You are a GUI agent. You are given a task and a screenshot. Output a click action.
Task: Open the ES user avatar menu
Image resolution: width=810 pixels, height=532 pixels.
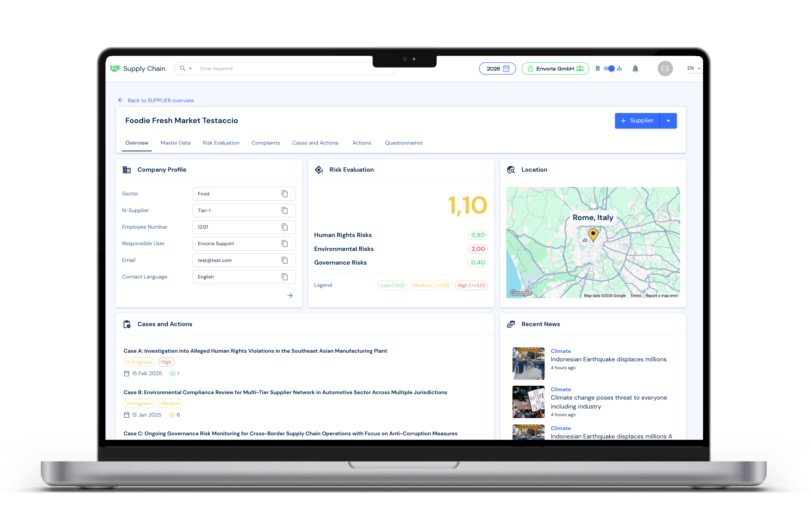click(665, 68)
